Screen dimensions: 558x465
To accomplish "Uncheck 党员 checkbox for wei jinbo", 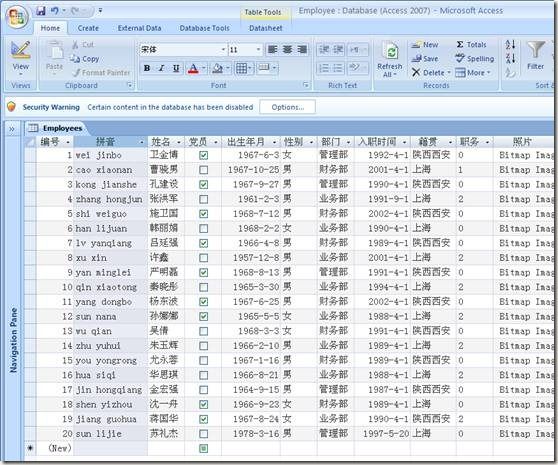I will [204, 155].
